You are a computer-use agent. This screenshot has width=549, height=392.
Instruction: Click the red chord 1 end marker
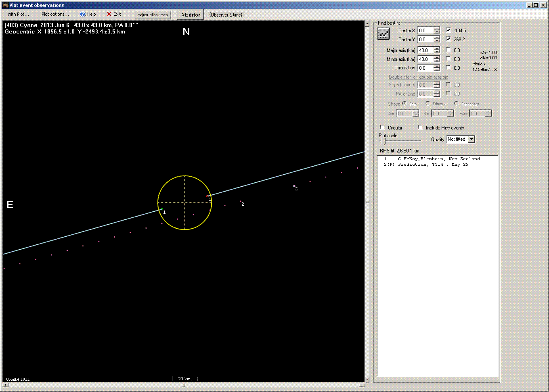[207, 196]
